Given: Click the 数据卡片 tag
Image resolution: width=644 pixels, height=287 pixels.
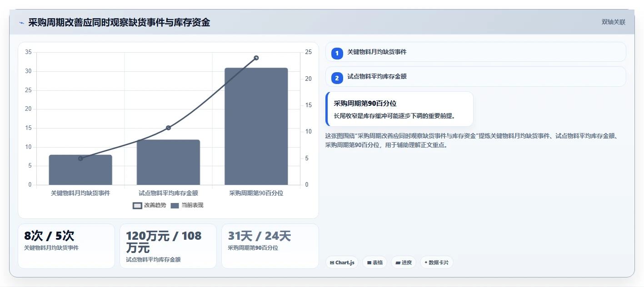Looking at the screenshot, I should (437, 262).
